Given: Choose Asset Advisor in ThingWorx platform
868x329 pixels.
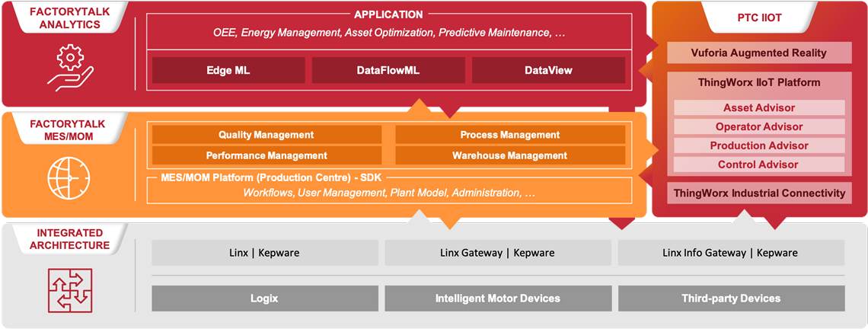Looking at the screenshot, I should click(x=758, y=108).
